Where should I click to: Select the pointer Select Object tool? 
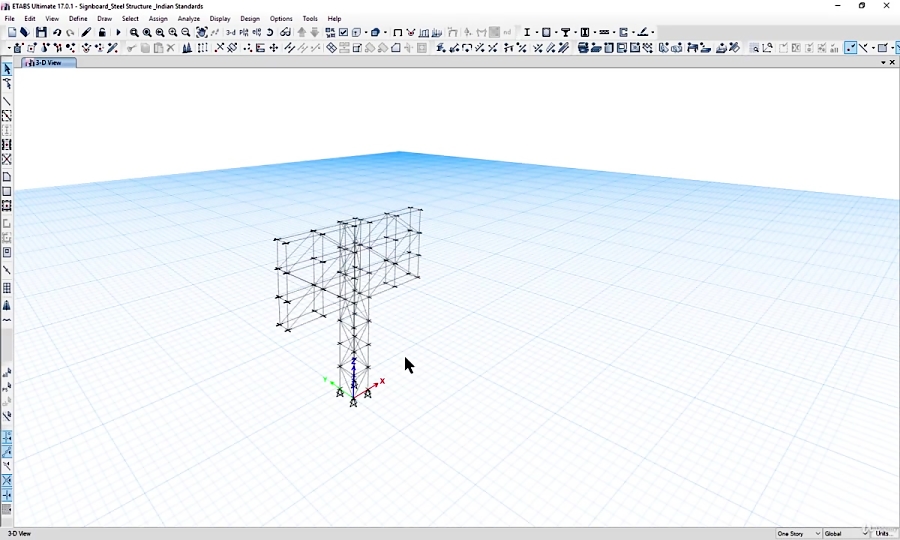(7, 69)
